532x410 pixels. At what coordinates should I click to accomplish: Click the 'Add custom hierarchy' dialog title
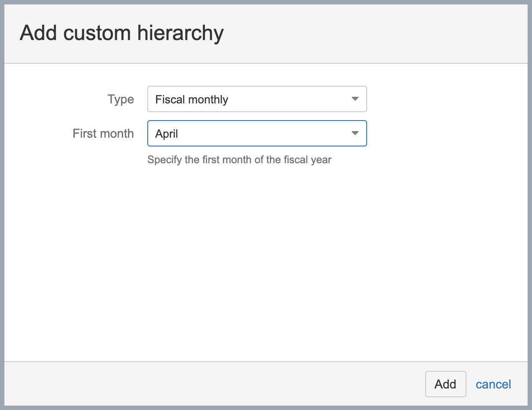click(x=122, y=33)
